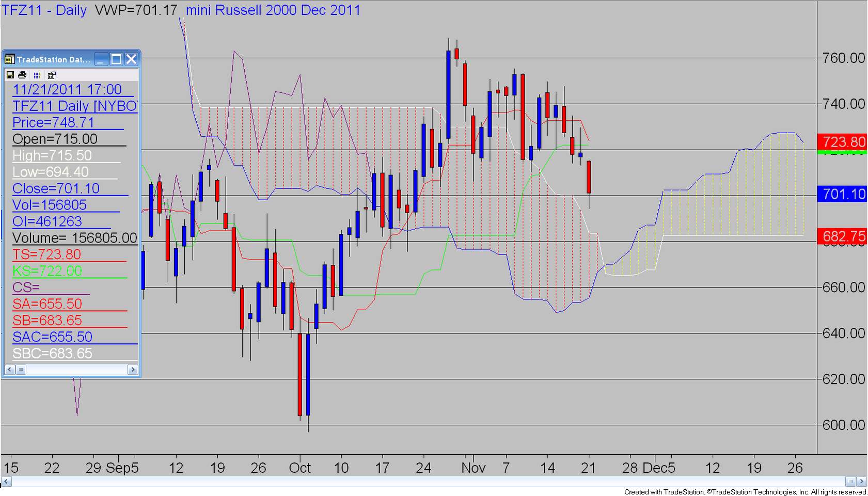The height and width of the screenshot is (496, 868).
Task: Click the 'Oct' date axis label
Action: (x=300, y=468)
